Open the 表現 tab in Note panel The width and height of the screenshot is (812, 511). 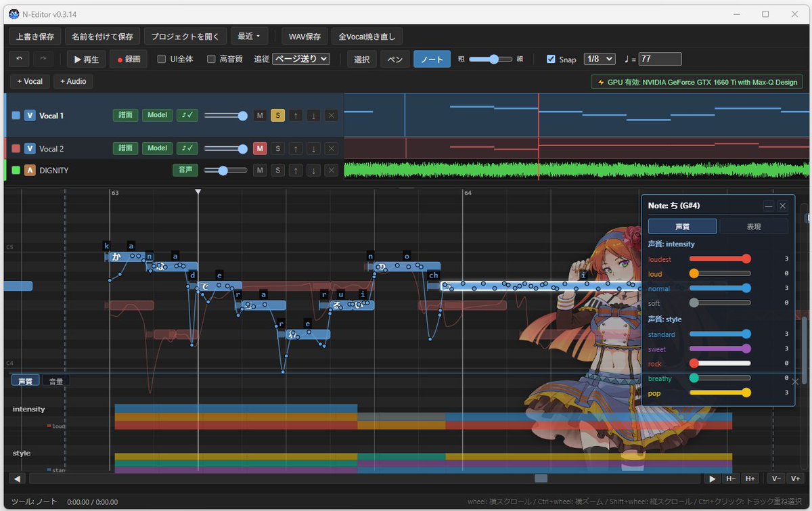point(754,226)
